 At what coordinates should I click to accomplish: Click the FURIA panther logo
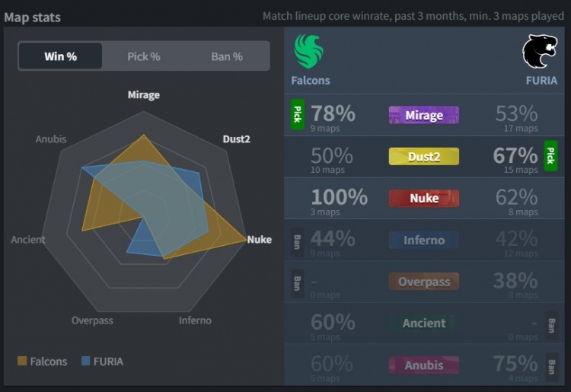point(539,52)
